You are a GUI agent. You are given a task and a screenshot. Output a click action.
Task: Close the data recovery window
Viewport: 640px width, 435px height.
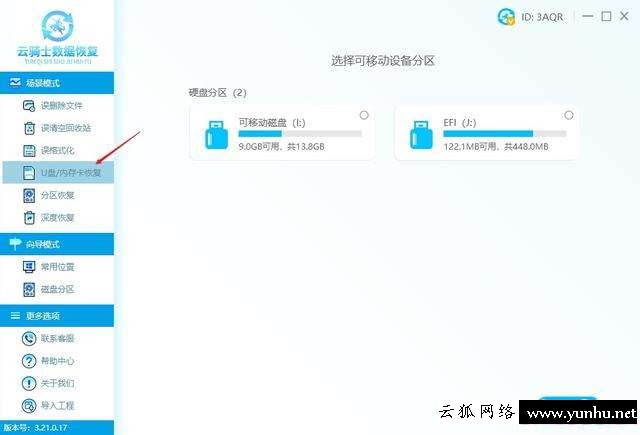624,16
